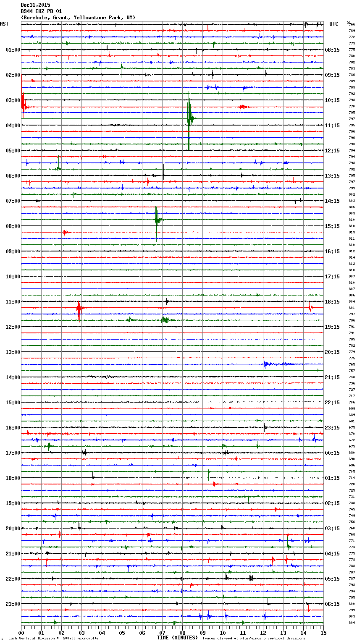The image size is (357, 644).
Task: Click the date header Dec31,2015
Action: pos(35,5)
